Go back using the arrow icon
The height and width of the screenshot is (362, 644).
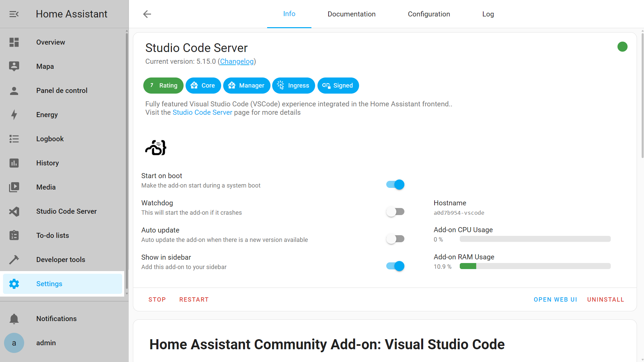147,14
